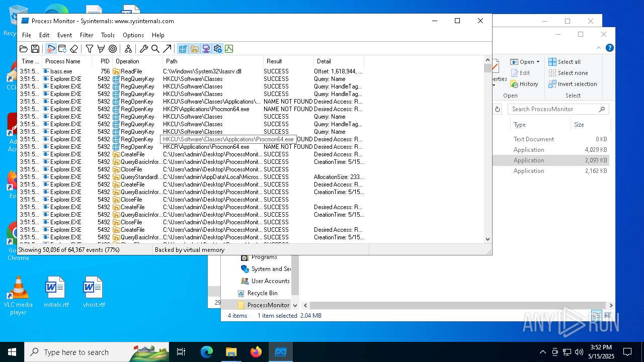Click the Path column header

pyautogui.click(x=213, y=61)
